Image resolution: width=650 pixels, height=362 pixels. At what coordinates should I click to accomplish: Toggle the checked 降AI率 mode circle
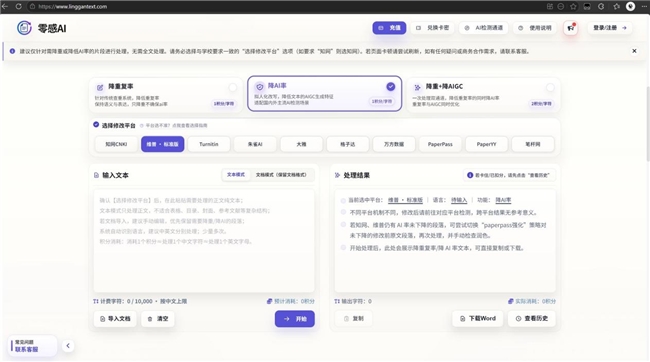coord(390,87)
